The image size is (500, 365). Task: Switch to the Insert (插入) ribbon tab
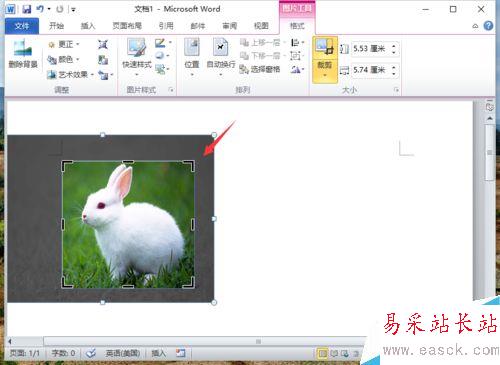tap(88, 26)
